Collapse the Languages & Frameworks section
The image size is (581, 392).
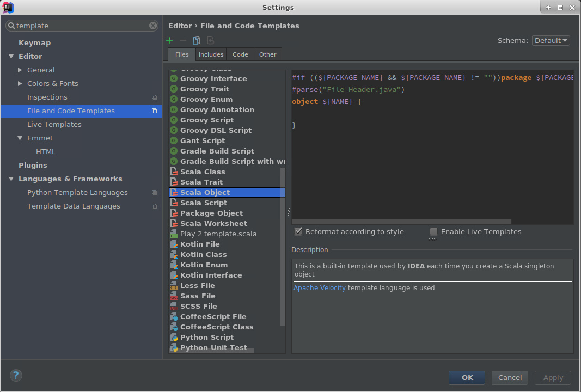tap(11, 179)
